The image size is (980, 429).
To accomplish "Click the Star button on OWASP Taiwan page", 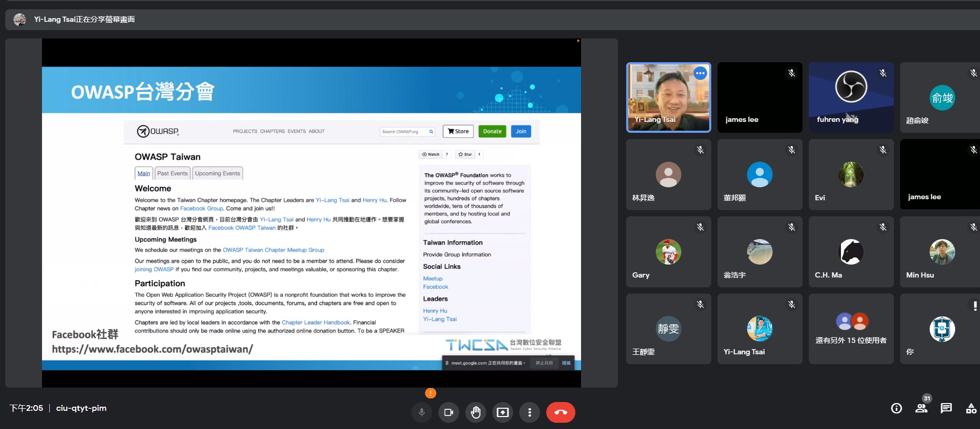I will point(465,154).
